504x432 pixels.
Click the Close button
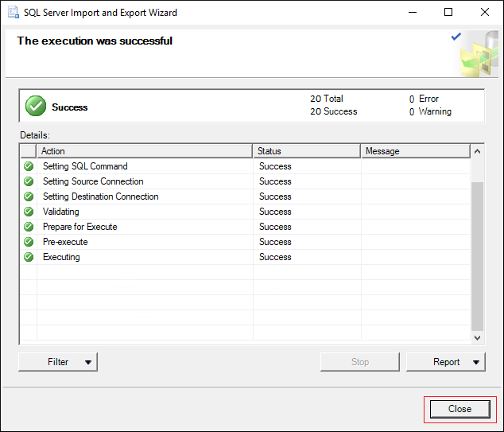pos(460,409)
